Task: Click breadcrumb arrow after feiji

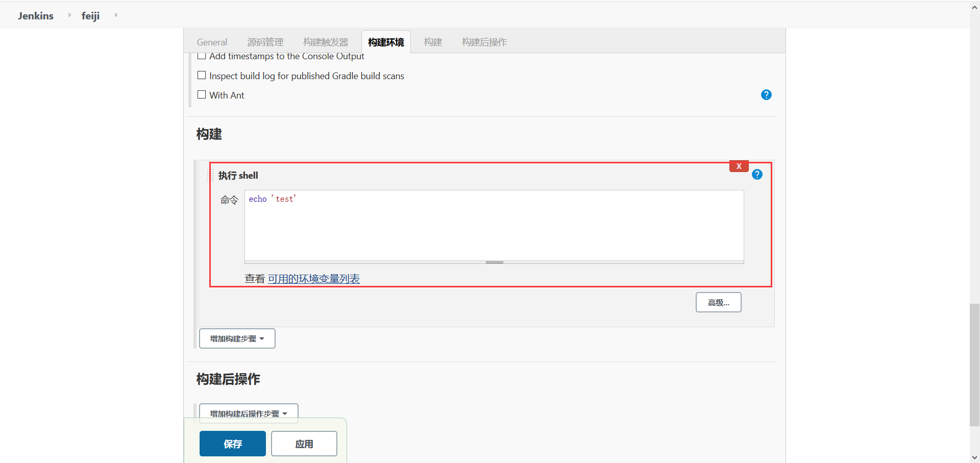Action: [116, 15]
